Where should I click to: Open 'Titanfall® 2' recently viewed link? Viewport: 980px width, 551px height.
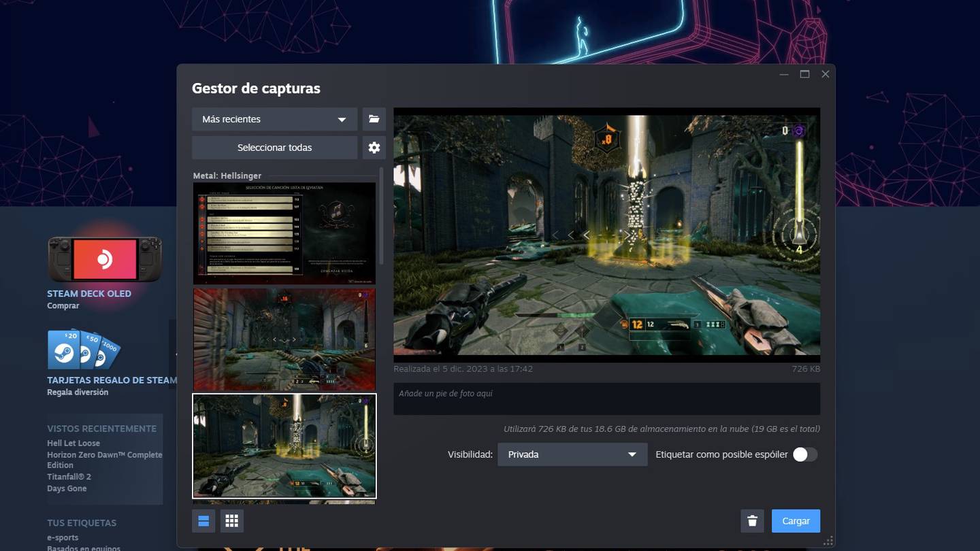[x=69, y=477]
